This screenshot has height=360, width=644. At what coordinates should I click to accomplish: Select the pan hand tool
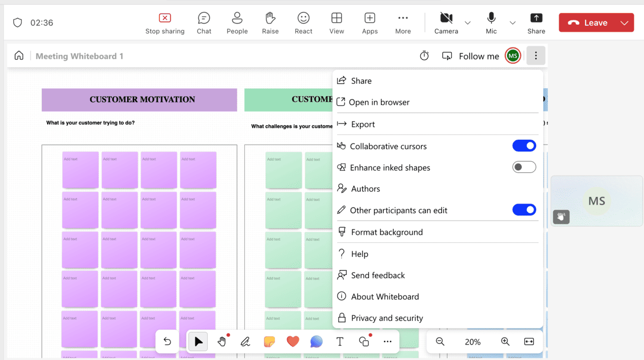coord(221,341)
